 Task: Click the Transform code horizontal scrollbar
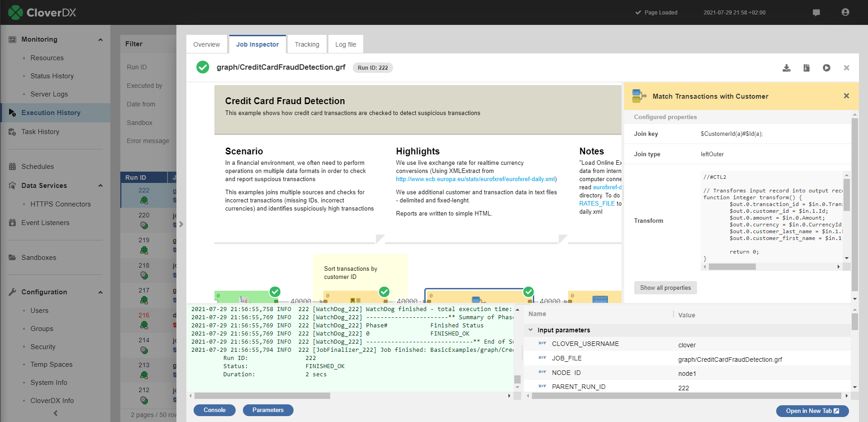(x=732, y=267)
